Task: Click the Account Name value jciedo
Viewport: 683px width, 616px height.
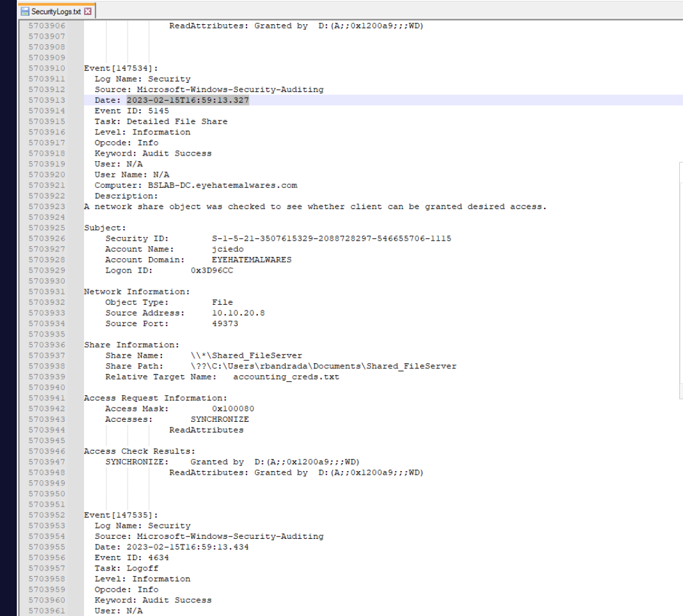Action: point(228,249)
